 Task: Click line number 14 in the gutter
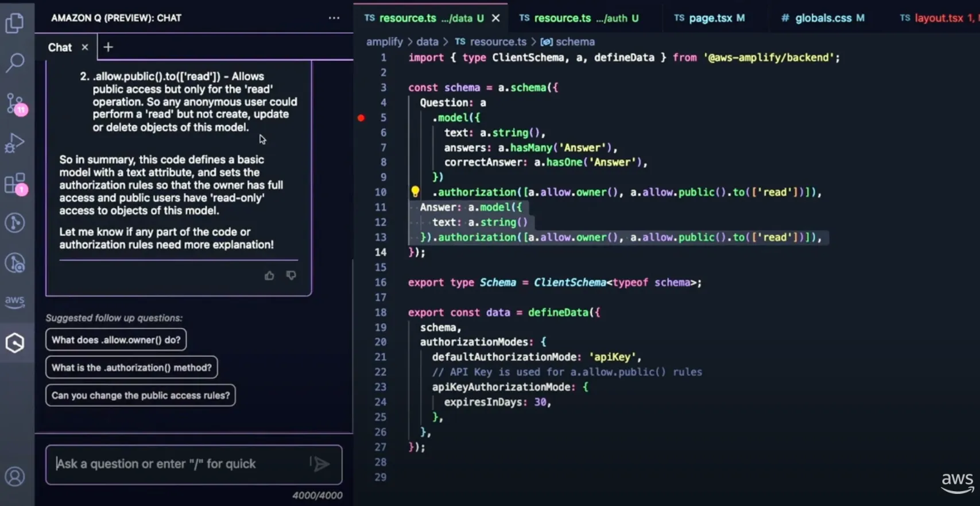pyautogui.click(x=381, y=252)
